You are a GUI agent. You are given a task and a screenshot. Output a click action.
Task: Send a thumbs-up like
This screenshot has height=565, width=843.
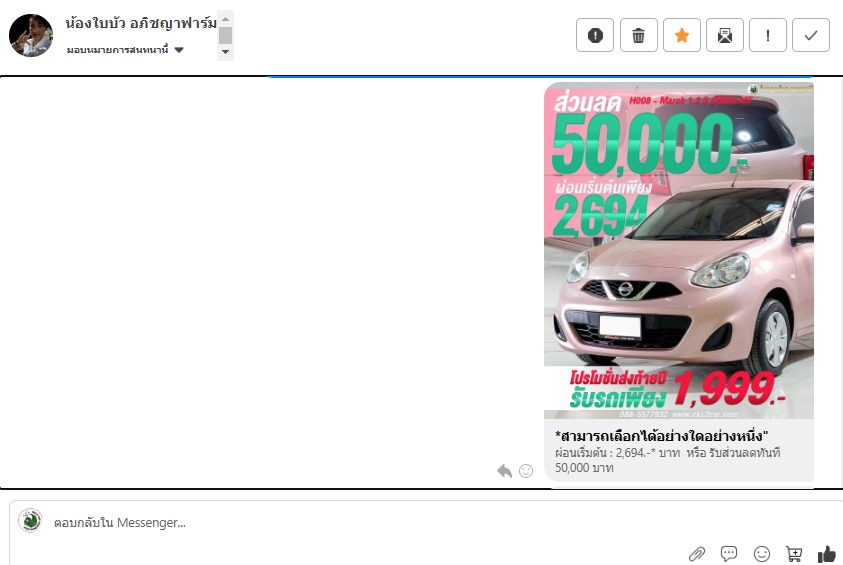coord(826,554)
